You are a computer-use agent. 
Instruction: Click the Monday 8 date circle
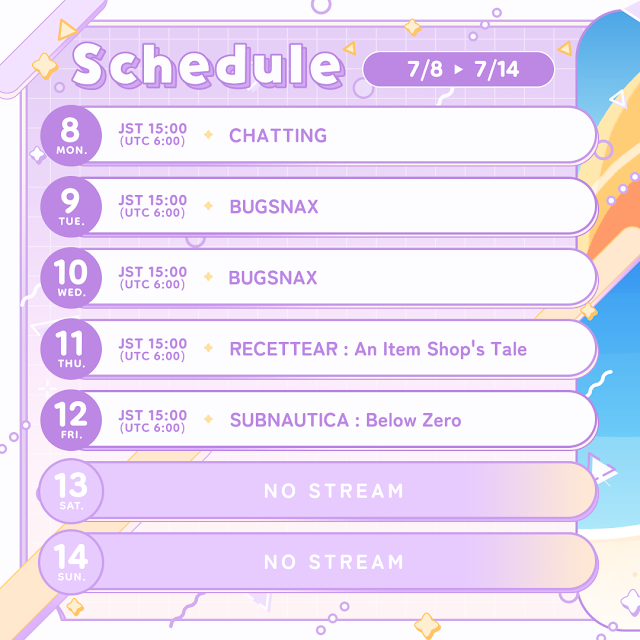click(x=71, y=136)
